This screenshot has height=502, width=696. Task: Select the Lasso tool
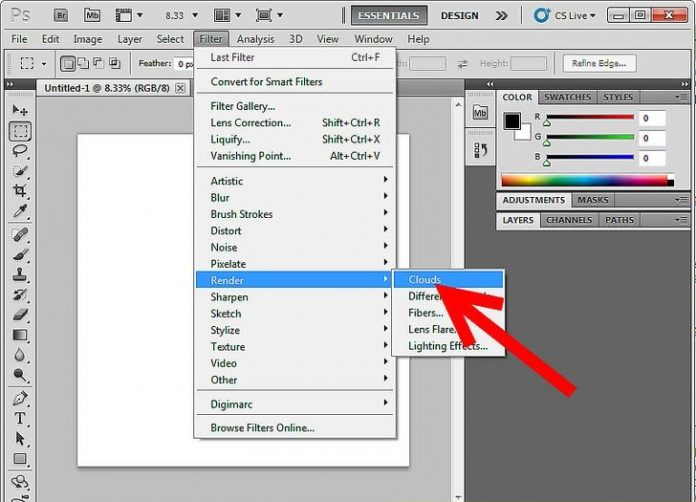(x=20, y=151)
